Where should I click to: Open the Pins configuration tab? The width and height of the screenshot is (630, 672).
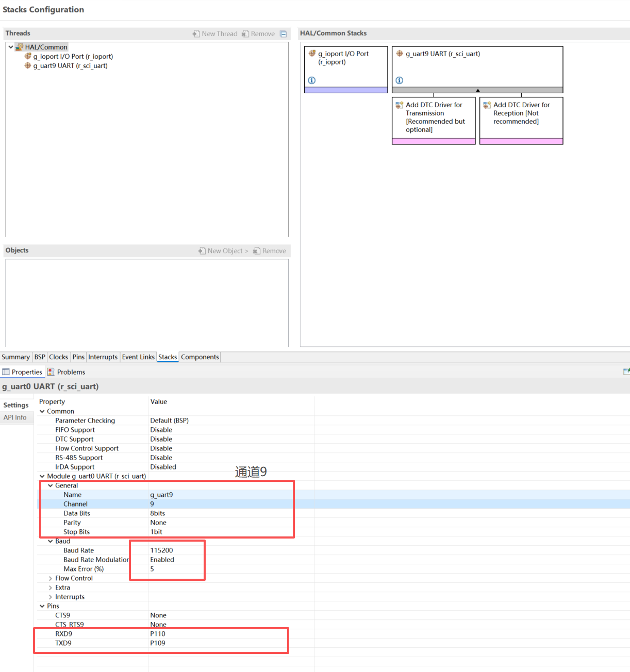pos(78,357)
